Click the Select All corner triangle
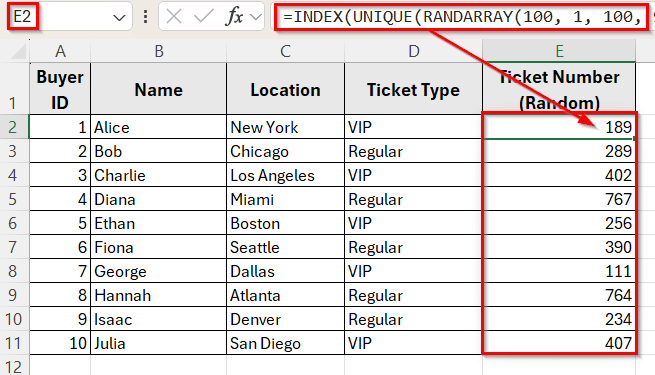Viewport: 655px width, 375px height. pyautogui.click(x=18, y=51)
